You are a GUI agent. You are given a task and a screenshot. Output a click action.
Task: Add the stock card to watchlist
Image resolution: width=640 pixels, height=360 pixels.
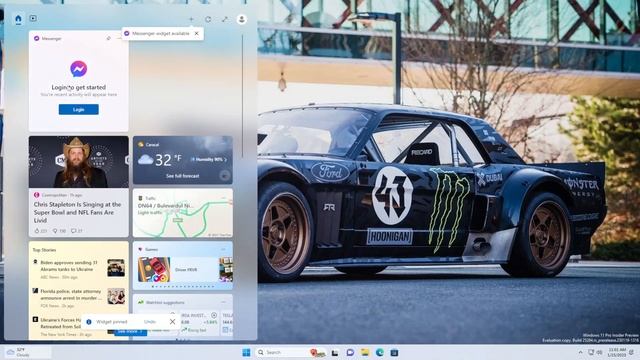[214, 316]
